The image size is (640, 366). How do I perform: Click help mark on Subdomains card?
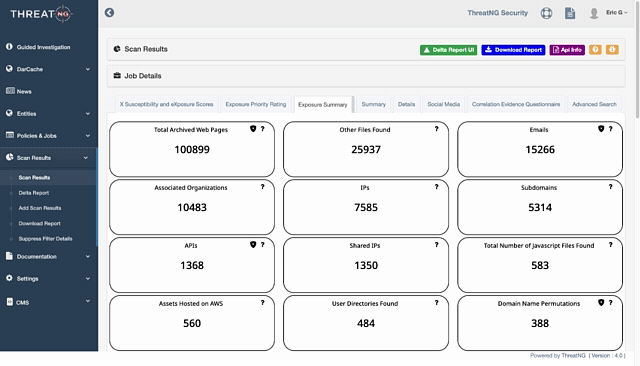pos(610,187)
